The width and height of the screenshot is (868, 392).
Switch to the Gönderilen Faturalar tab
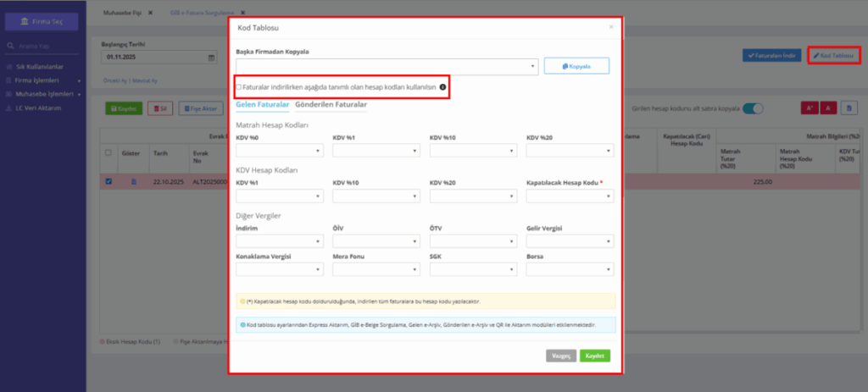coord(331,104)
